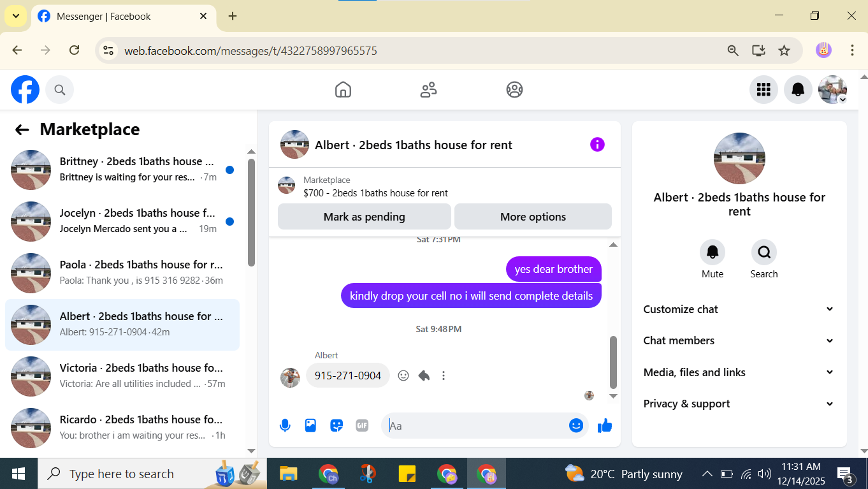Click the Windows taskbar search box
This screenshot has height=489, width=868.
(152, 474)
